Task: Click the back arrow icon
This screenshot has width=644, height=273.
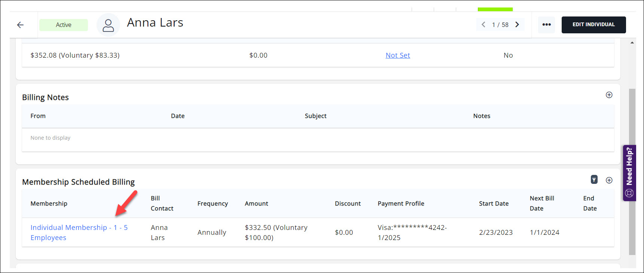Action: pos(20,25)
